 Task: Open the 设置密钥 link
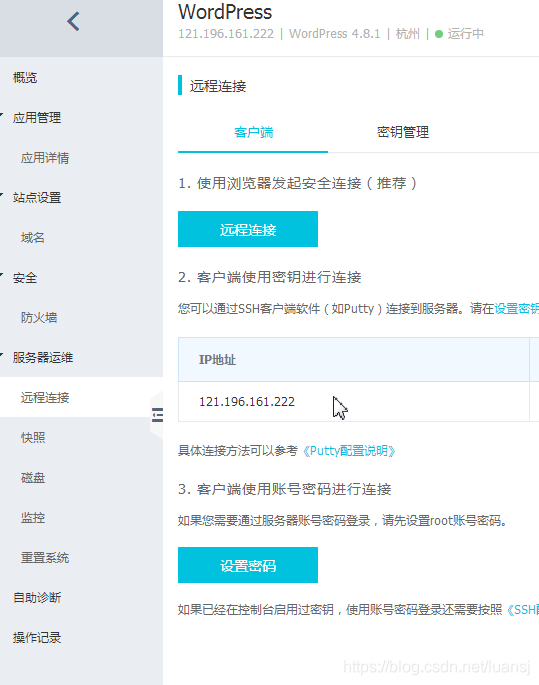coord(516,308)
